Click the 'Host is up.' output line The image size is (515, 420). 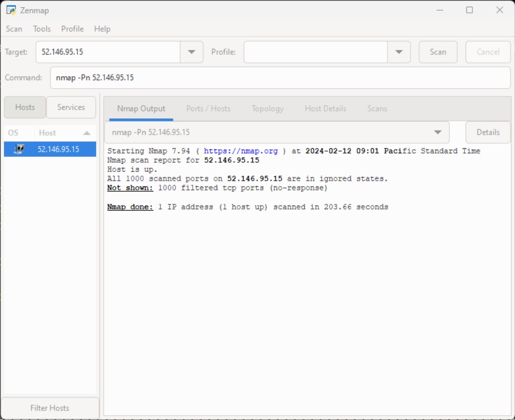(x=133, y=170)
